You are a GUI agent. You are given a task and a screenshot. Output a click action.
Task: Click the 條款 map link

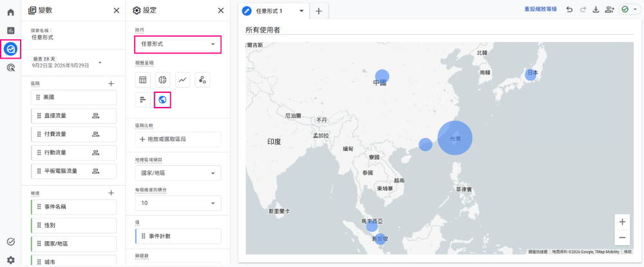627,252
